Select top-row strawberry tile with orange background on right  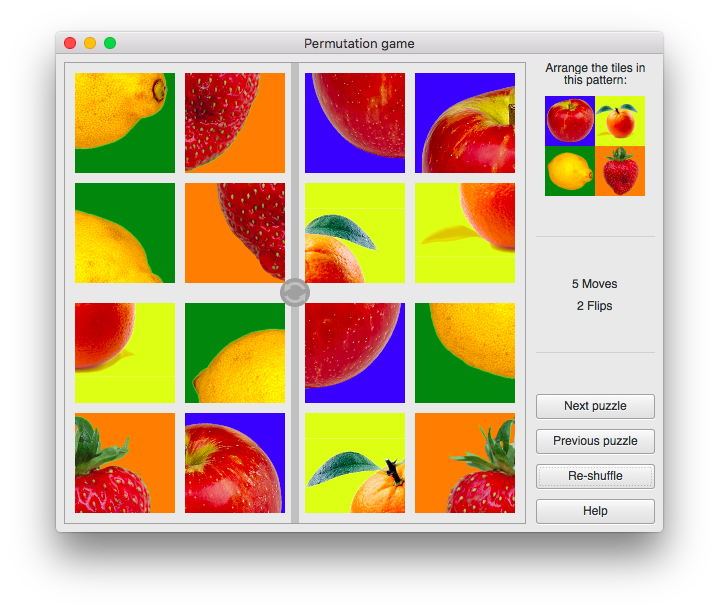235,123
